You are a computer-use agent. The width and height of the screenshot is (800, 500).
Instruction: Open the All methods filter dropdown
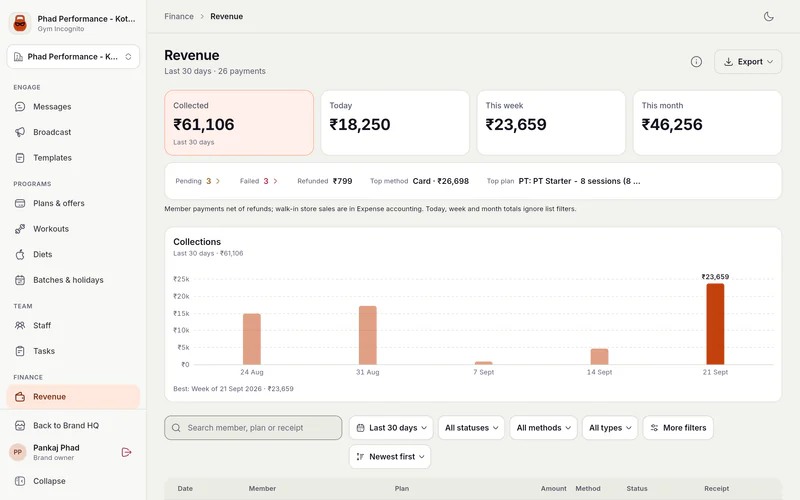[543, 428]
